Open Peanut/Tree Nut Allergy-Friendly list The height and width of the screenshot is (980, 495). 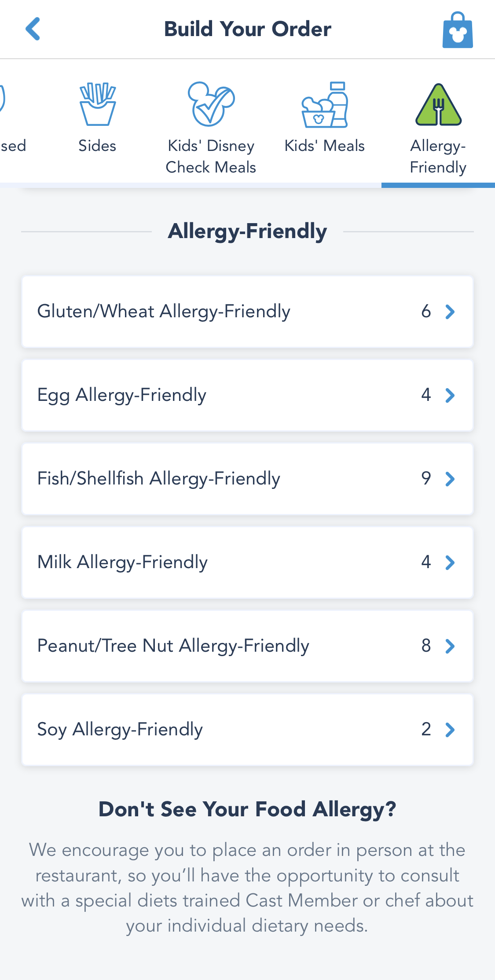pos(173,646)
